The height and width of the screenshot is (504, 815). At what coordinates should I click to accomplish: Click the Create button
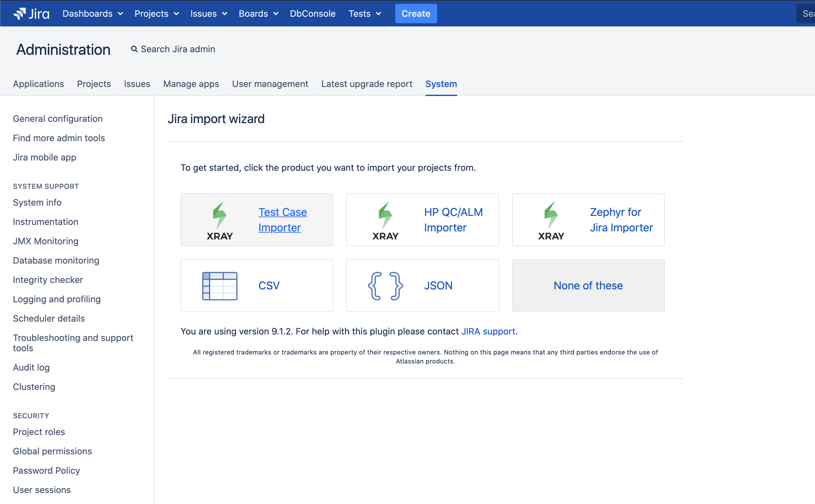(x=416, y=14)
